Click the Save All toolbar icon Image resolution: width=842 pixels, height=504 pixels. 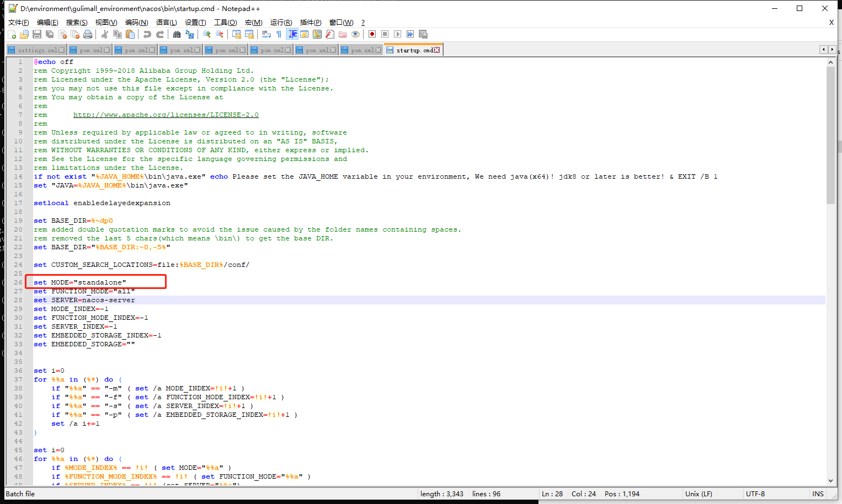[x=50, y=34]
